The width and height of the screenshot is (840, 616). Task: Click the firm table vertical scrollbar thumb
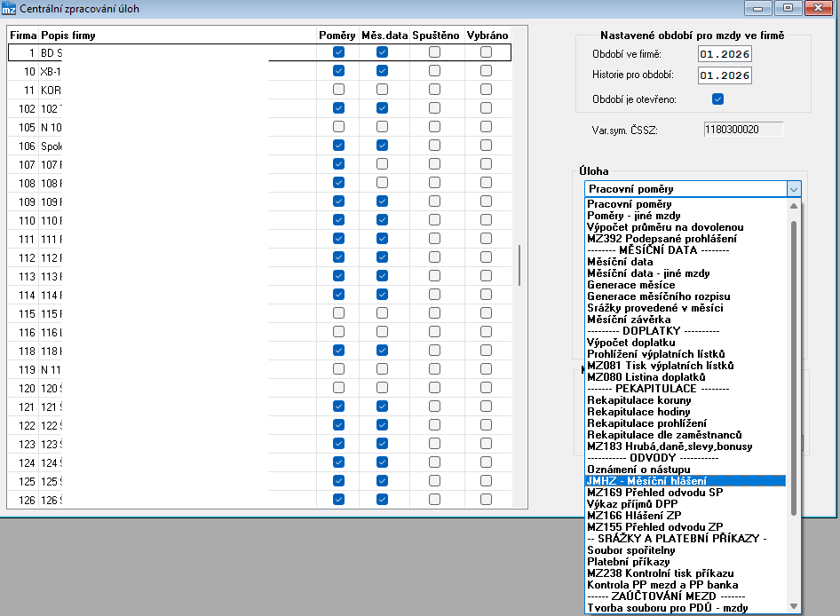coord(519,265)
